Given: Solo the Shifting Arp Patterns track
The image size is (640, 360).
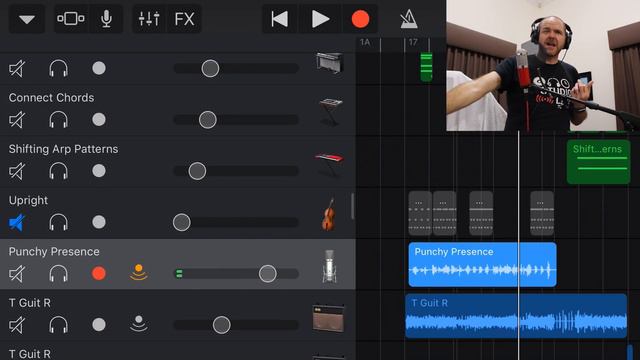Looking at the screenshot, I should point(58,171).
